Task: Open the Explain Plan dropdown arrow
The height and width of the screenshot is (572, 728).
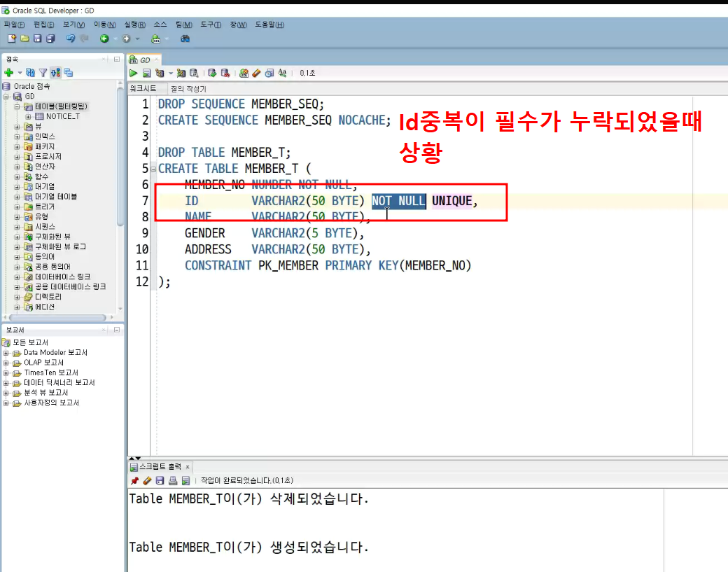Action: 170,73
